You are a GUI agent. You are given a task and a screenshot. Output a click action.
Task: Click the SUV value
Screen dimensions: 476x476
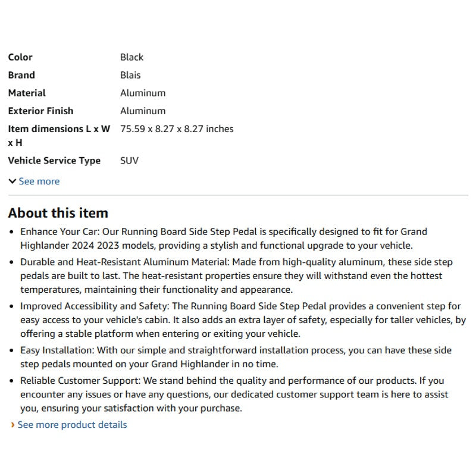pyautogui.click(x=129, y=160)
